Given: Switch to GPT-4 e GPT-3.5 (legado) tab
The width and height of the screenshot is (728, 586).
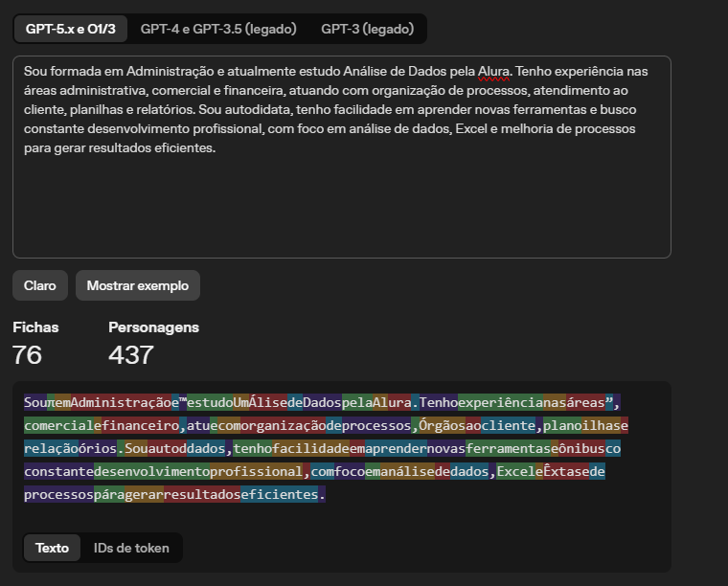Looking at the screenshot, I should 218,29.
